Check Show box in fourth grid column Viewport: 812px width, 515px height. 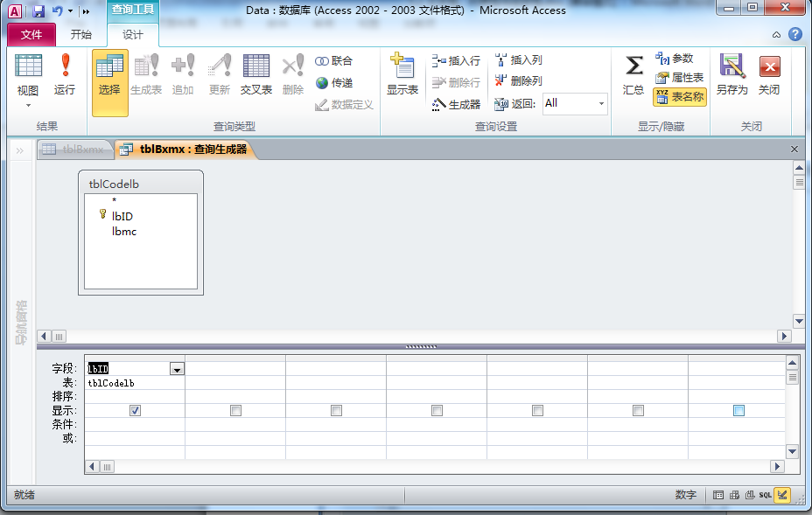coord(437,410)
